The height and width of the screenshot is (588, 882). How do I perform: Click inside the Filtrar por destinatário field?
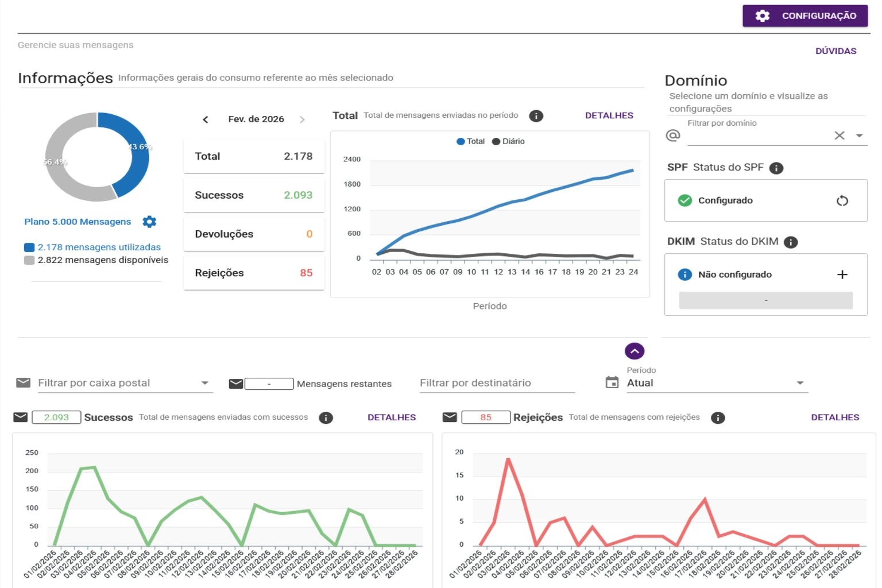(497, 382)
